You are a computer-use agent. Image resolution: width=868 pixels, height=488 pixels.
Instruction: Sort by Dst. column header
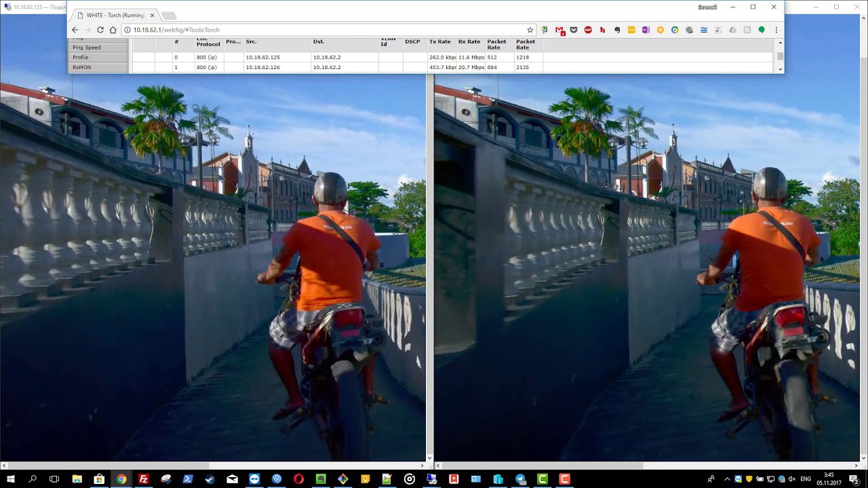pyautogui.click(x=344, y=45)
